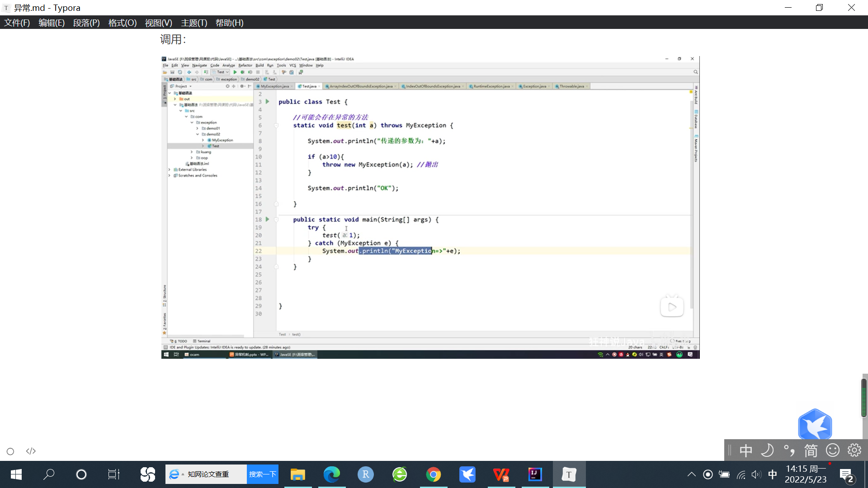Screen dimensions: 868x488
Task: Toggle source code mode icon
Action: (x=31, y=451)
